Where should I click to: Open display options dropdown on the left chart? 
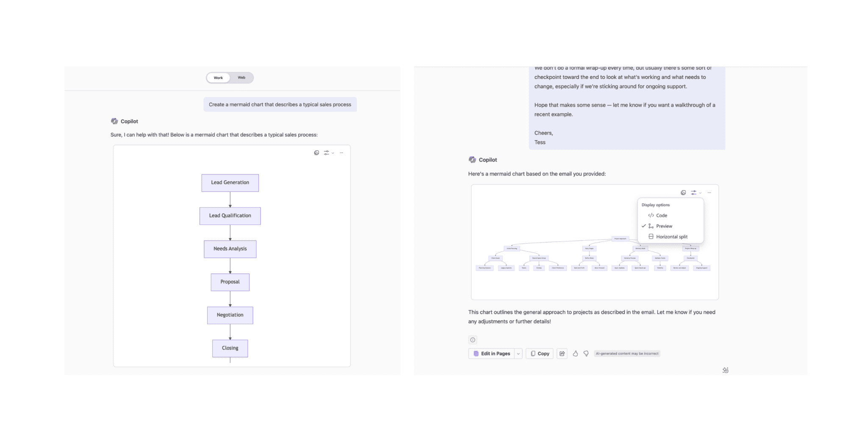328,153
